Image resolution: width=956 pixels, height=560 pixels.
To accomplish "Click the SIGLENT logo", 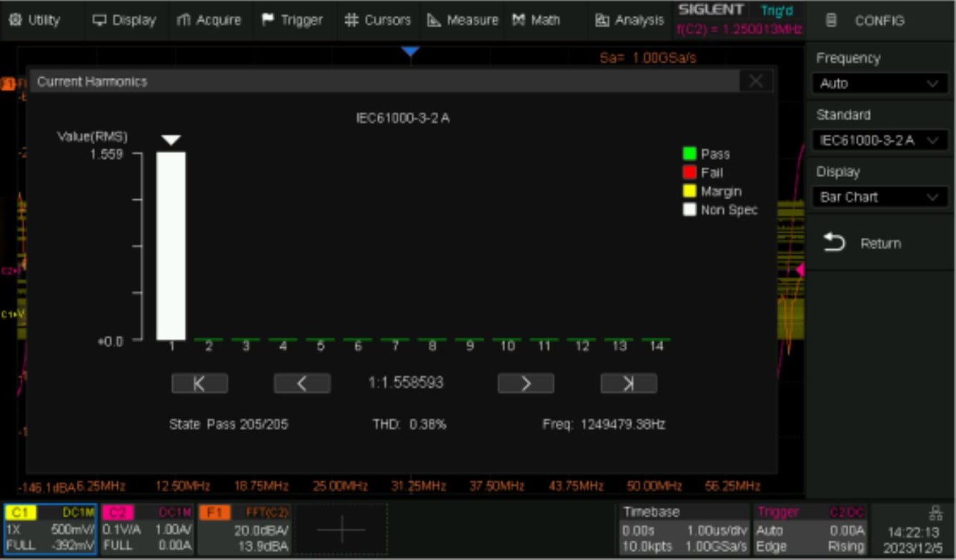I will 711,10.
